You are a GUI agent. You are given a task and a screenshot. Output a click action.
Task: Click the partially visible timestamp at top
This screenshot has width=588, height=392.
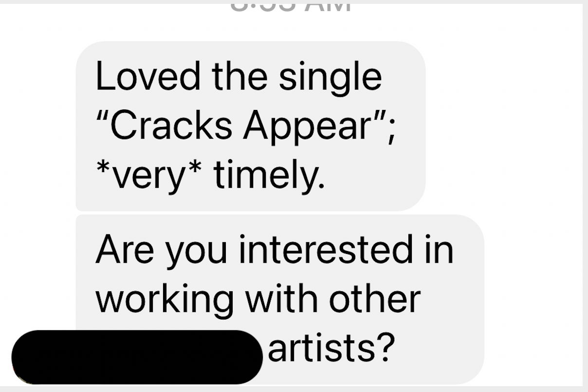290,7
